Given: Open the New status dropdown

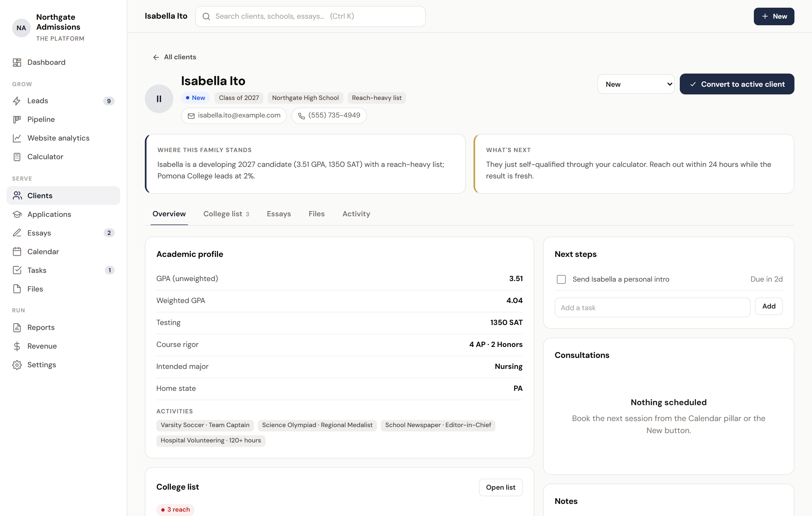Looking at the screenshot, I should (636, 84).
